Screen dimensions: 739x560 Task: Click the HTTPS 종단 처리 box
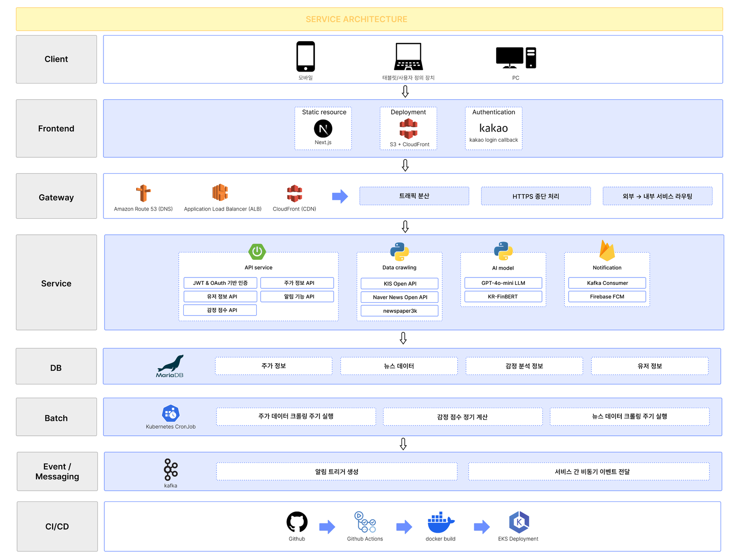coord(536,196)
